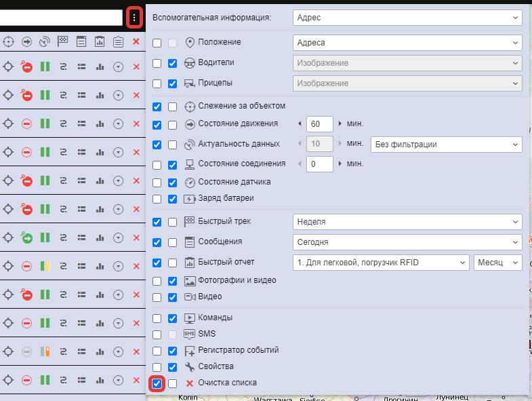The width and height of the screenshot is (532, 401).
Task: Click the Регистратор событий flag-plus icon
Action: 190,351
